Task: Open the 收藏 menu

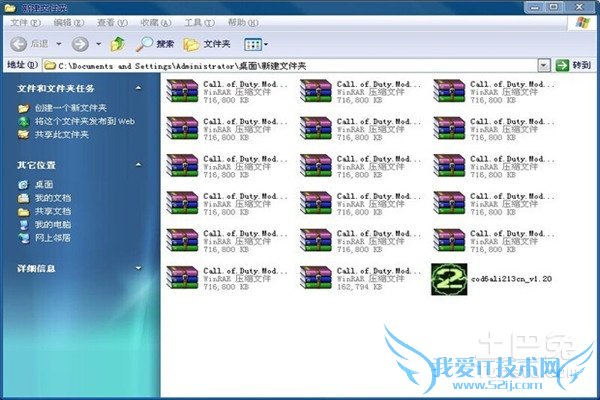Action: click(156, 23)
